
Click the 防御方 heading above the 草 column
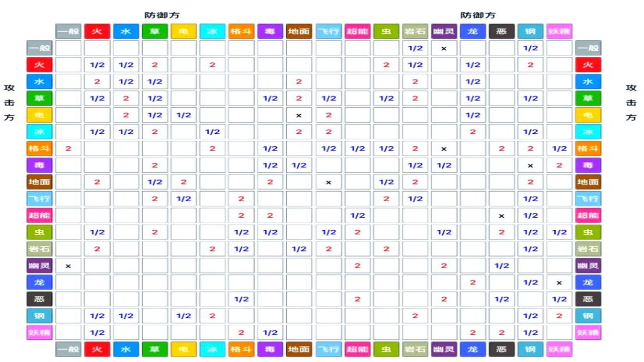162,15
